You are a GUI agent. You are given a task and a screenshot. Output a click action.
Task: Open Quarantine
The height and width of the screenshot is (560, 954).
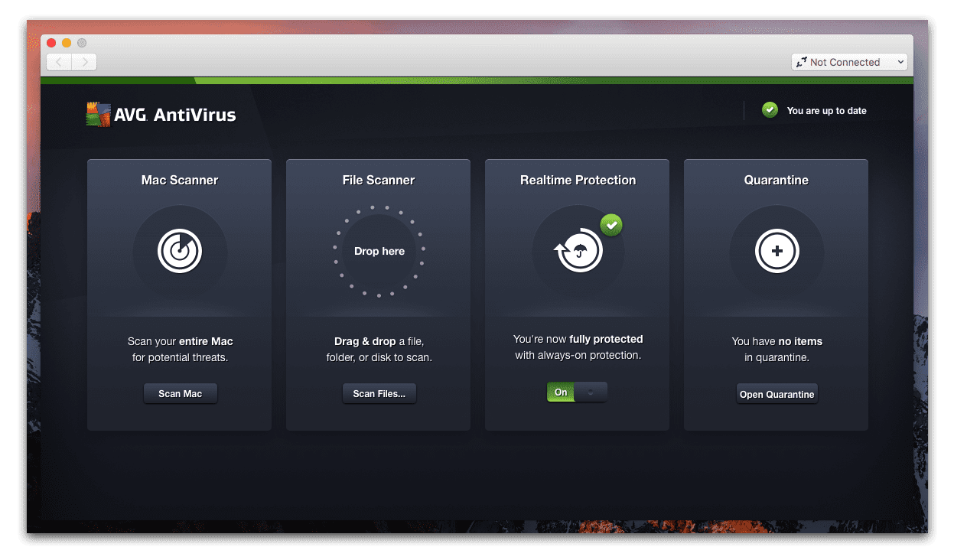pyautogui.click(x=777, y=393)
